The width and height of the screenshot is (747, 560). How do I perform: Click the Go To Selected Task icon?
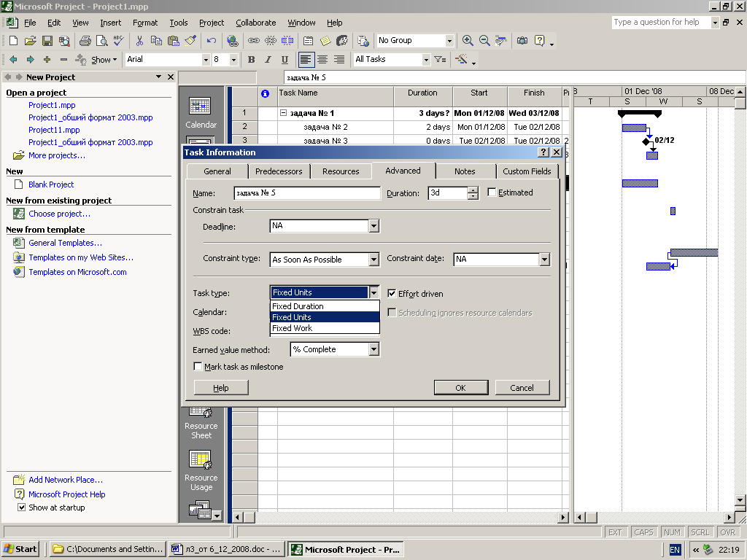[x=500, y=41]
